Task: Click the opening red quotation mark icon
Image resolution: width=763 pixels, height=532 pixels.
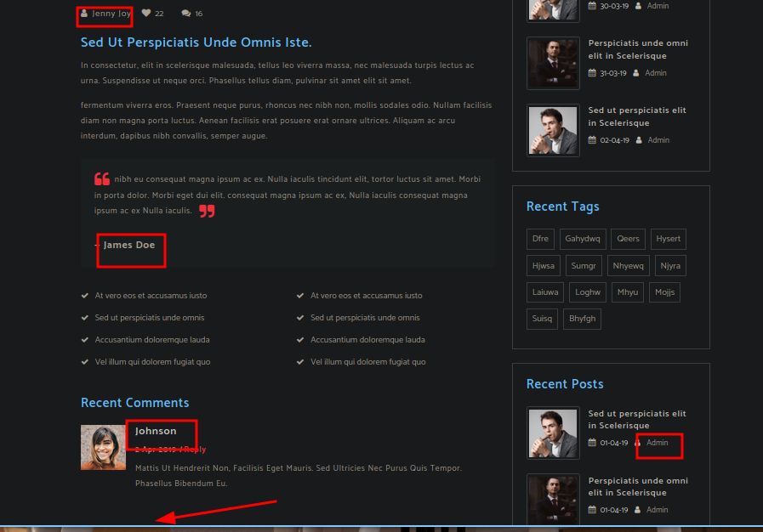Action: [102, 179]
